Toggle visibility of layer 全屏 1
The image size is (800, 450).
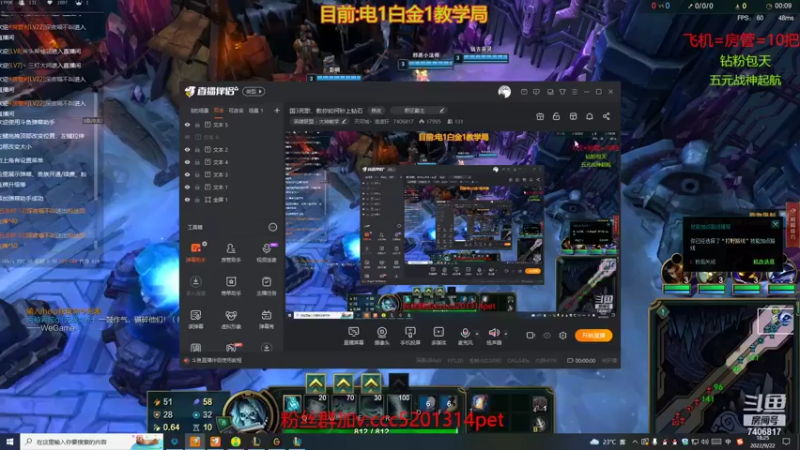point(187,199)
